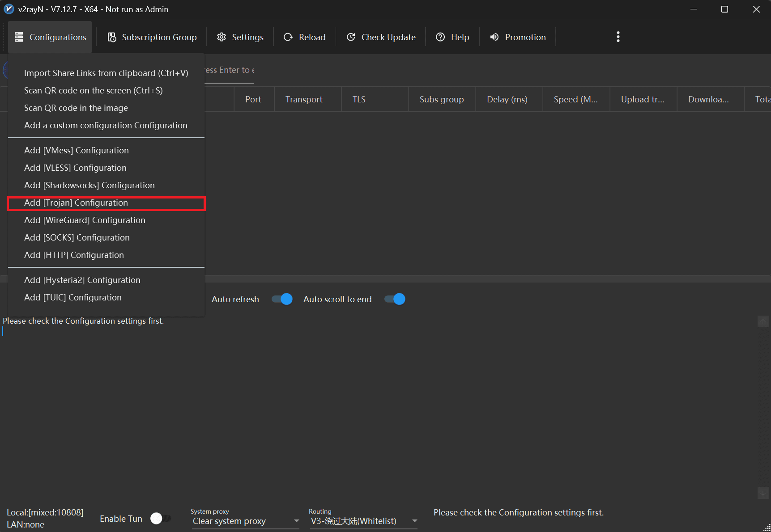Viewport: 771px width, 532px height.
Task: Choose Scan QR code in the image
Action: (x=76, y=108)
